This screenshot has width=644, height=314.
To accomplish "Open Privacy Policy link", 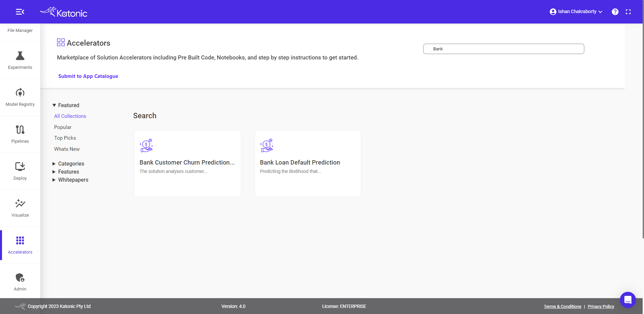I will (601, 307).
